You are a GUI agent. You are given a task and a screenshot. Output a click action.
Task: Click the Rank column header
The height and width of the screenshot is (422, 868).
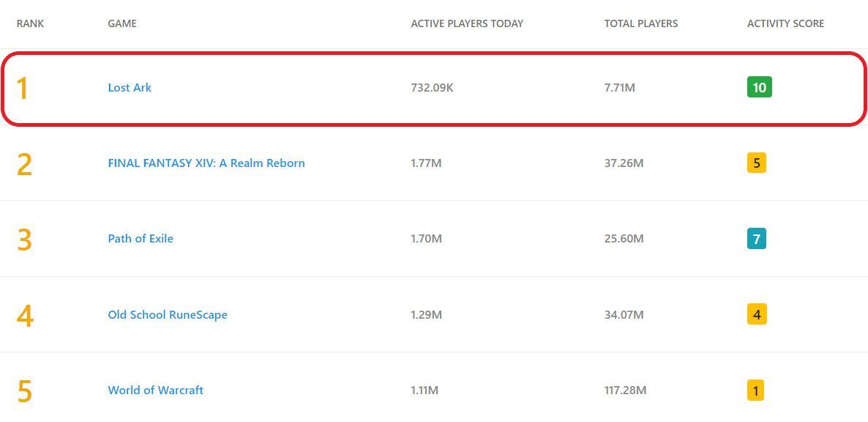[30, 23]
